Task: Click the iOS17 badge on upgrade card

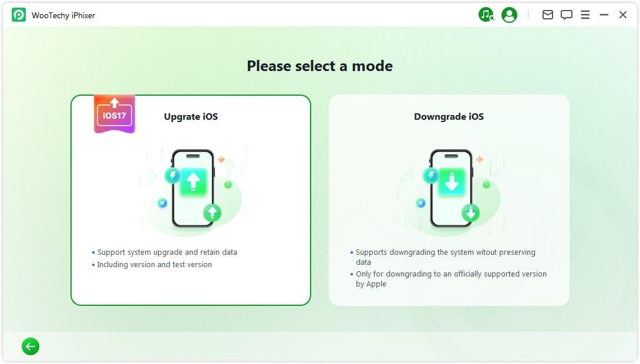Action: [114, 114]
